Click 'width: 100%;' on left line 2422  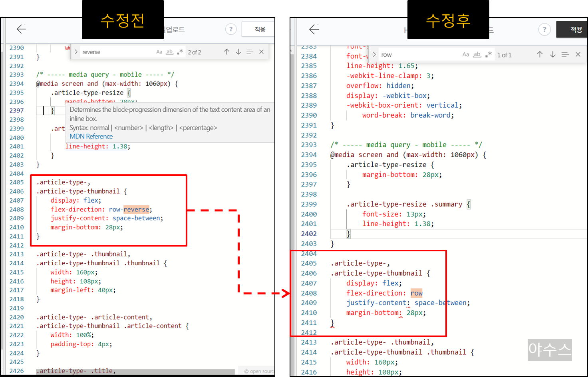coord(72,335)
